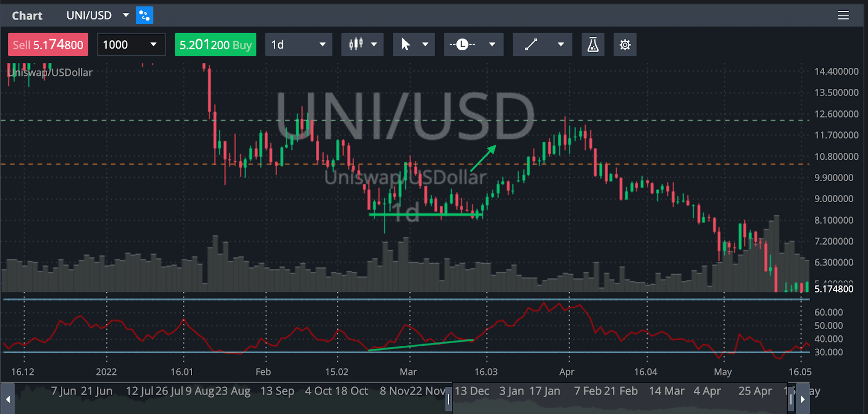Open the 1d timeframe dropdown

point(298,44)
